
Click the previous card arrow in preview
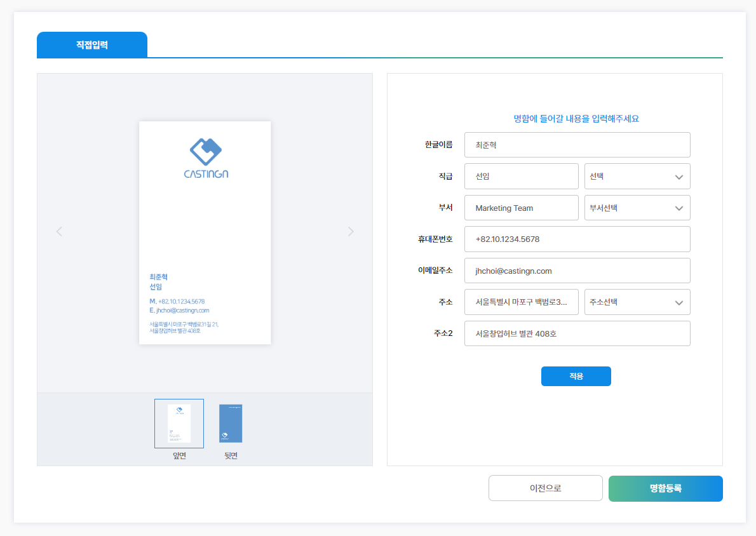(59, 232)
